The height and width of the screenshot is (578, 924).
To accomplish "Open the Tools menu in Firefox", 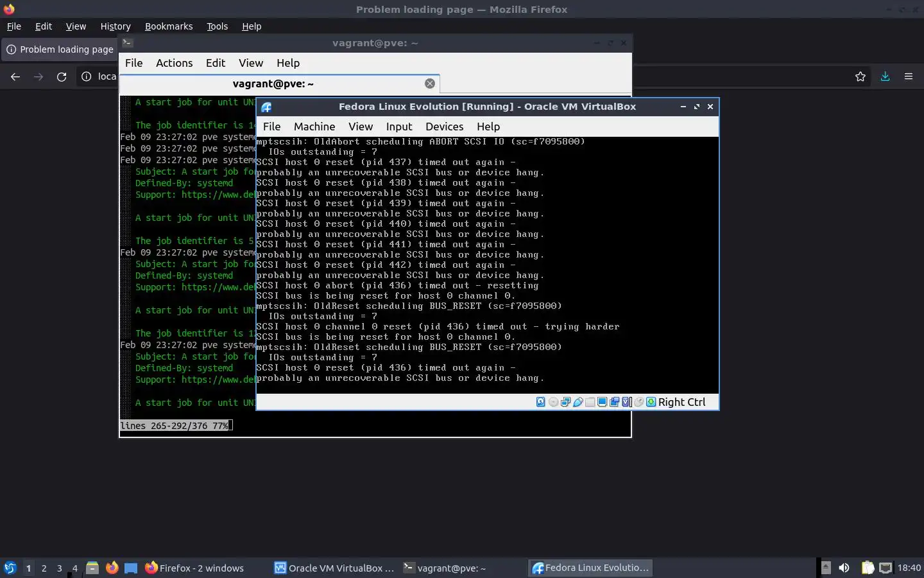I will pyautogui.click(x=217, y=26).
